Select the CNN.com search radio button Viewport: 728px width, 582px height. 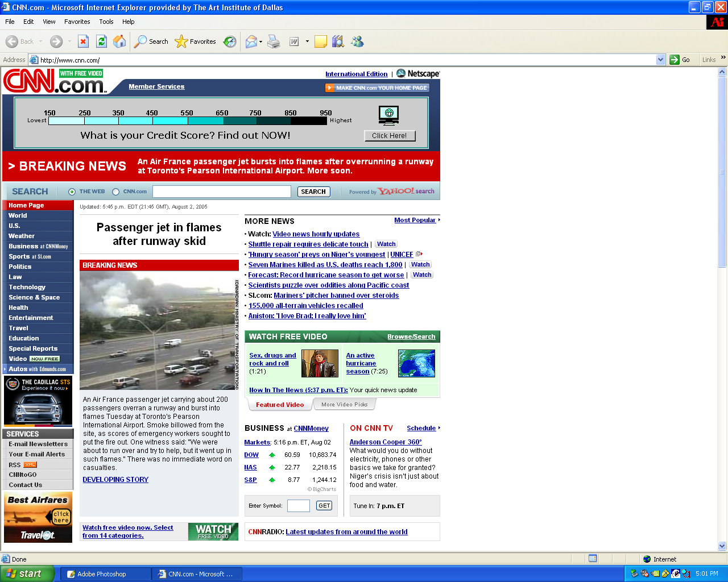[x=115, y=192]
